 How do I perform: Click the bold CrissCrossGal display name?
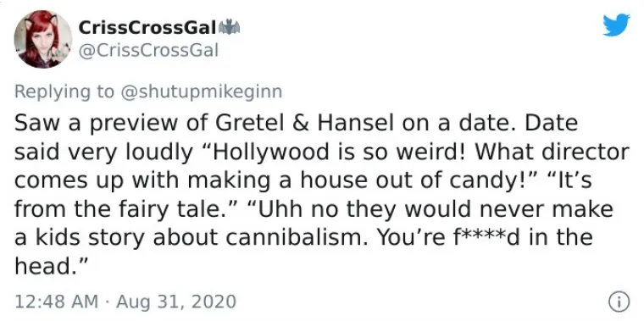click(x=147, y=28)
